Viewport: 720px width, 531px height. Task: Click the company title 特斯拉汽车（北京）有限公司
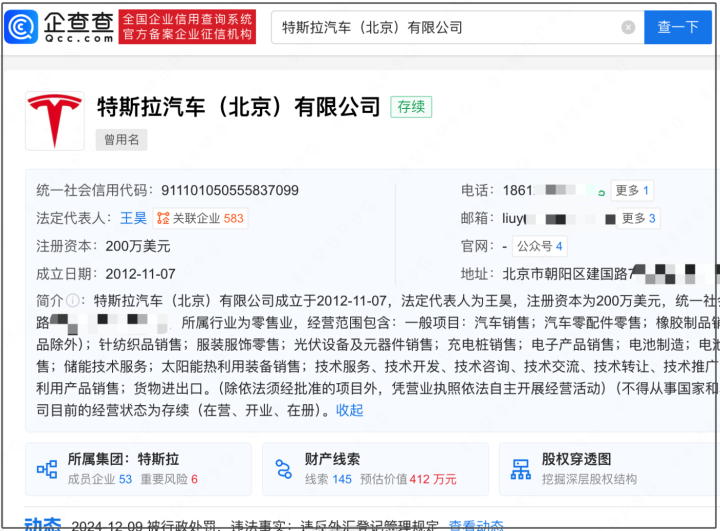239,107
